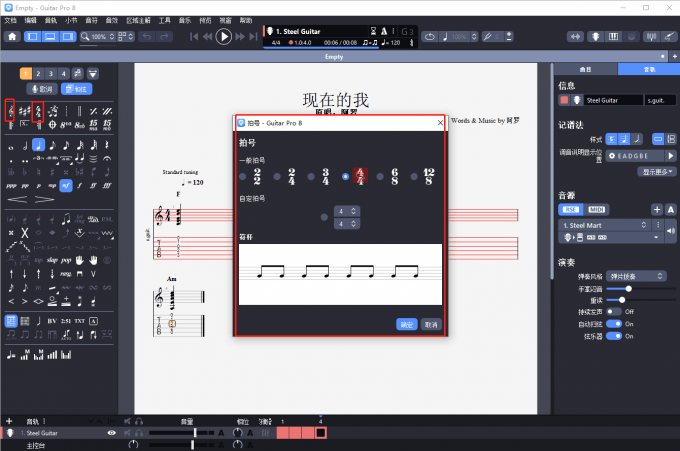Image resolution: width=680 pixels, height=451 pixels.
Task: Open the 小节 menu
Action: (71, 20)
